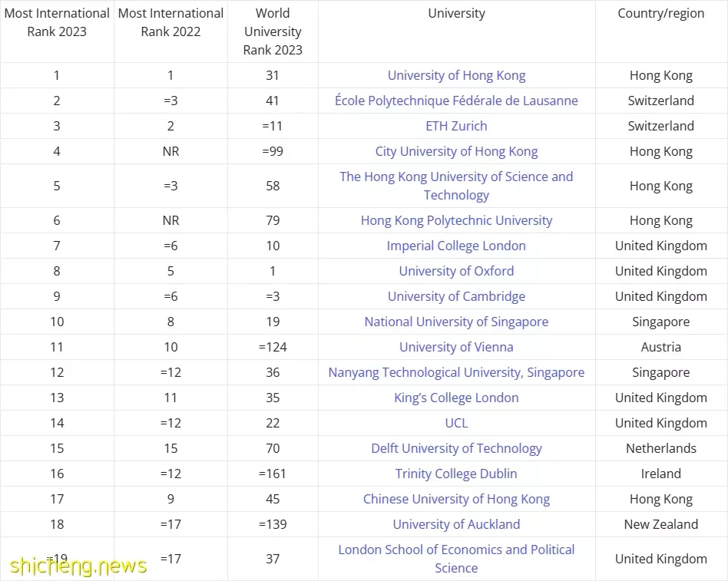
Task: Click Chinese University of Hong Kong link
Action: point(456,500)
